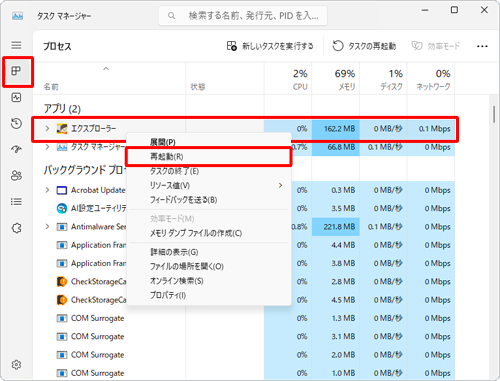The width and height of the screenshot is (500, 381).
Task: Sort by the CPU column header
Action: coord(288,79)
